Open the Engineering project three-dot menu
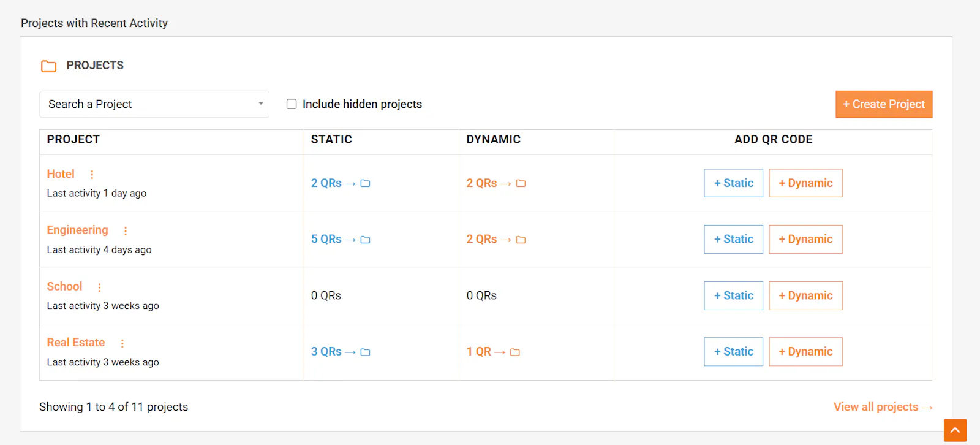The width and height of the screenshot is (980, 445). [x=126, y=231]
